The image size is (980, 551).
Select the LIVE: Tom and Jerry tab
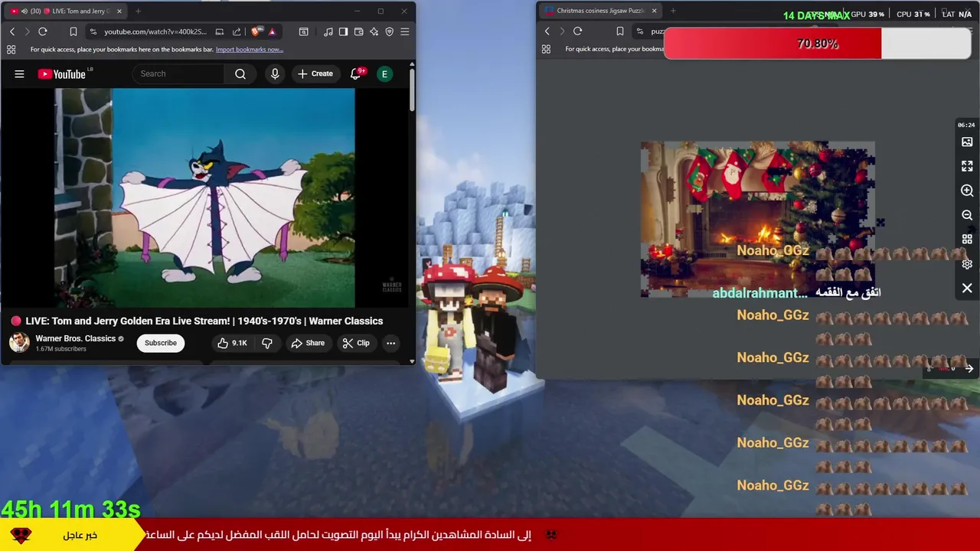click(x=67, y=11)
